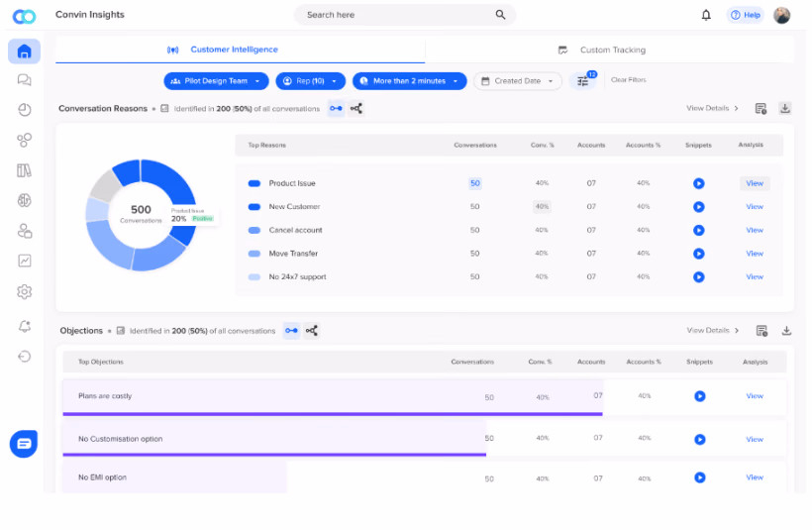Play snippet for Move Transfer
This screenshot has height=530, width=812.
(x=698, y=254)
